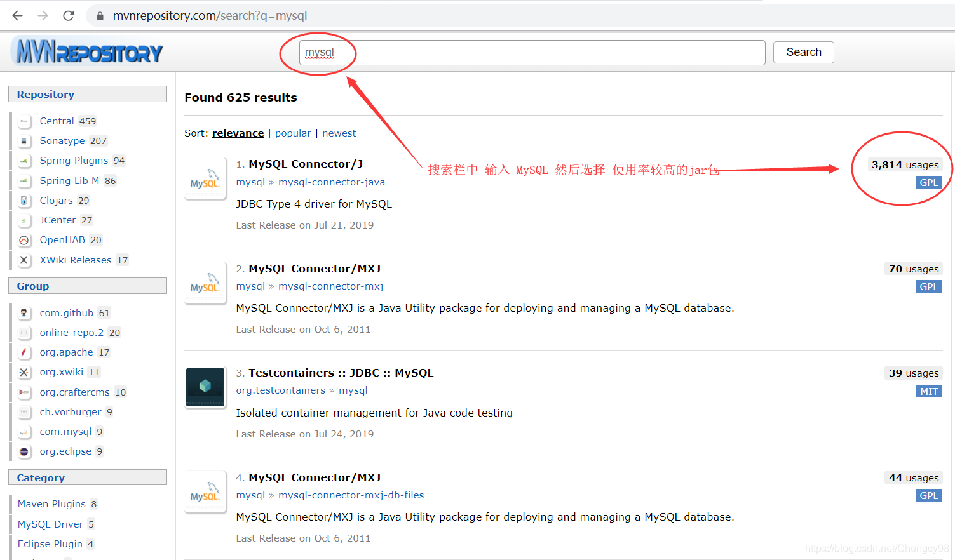955x560 pixels.
Task: Click the JCenter repository icon
Action: point(24,220)
